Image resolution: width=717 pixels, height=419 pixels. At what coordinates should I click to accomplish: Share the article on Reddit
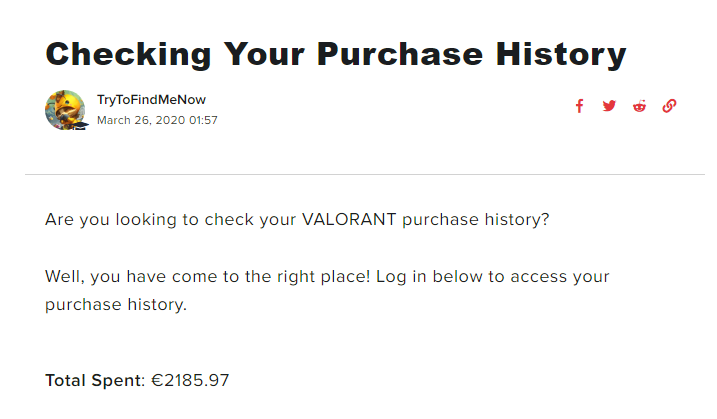pos(639,106)
